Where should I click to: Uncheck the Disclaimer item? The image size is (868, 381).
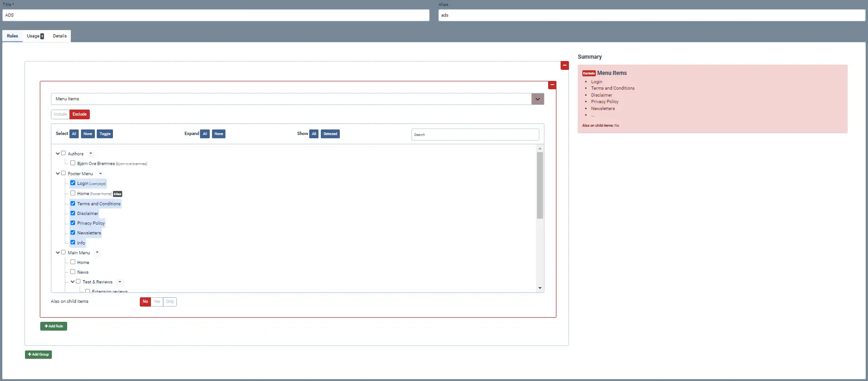73,213
